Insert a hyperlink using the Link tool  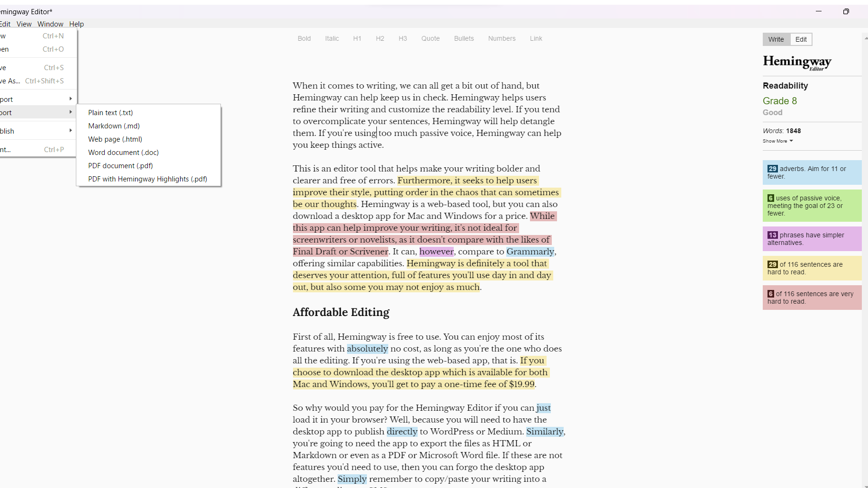[x=536, y=38]
